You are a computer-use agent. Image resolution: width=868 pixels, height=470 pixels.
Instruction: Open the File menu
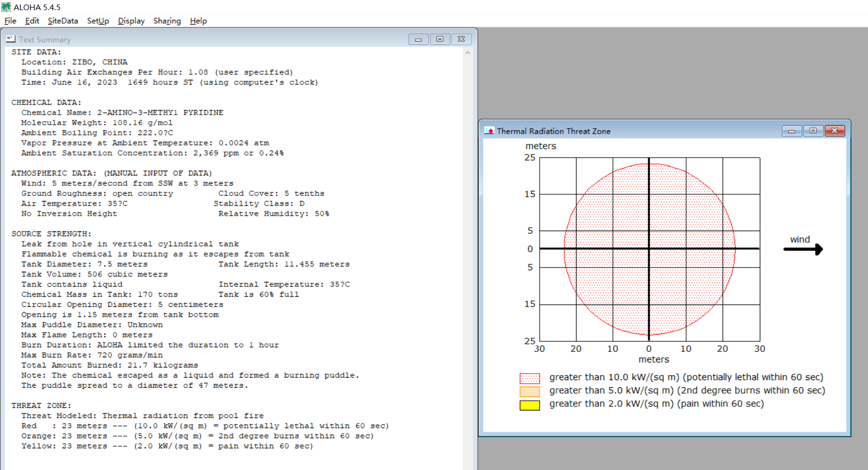tap(10, 21)
